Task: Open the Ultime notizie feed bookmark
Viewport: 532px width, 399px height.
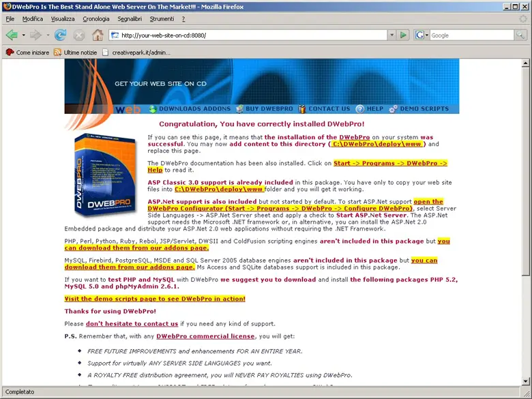Action: 76,53
